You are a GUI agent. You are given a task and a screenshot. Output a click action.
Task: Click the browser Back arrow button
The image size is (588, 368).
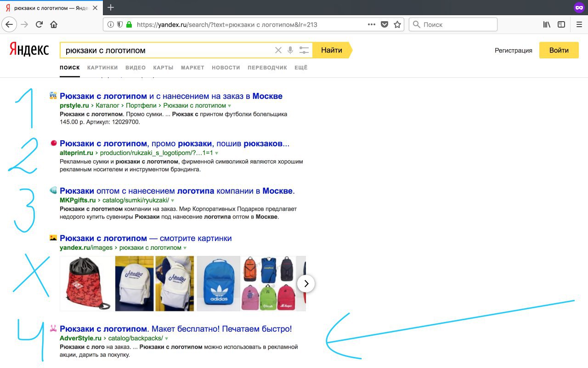coord(9,24)
